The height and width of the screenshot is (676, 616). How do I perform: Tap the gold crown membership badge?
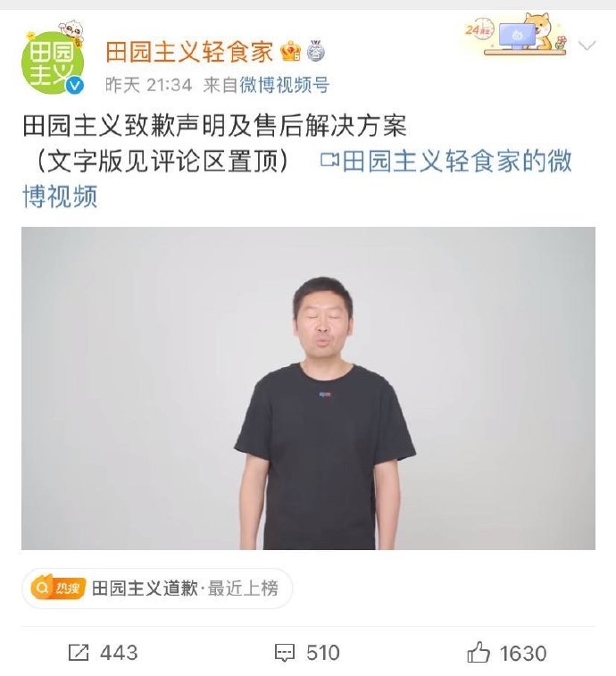pyautogui.click(x=290, y=52)
